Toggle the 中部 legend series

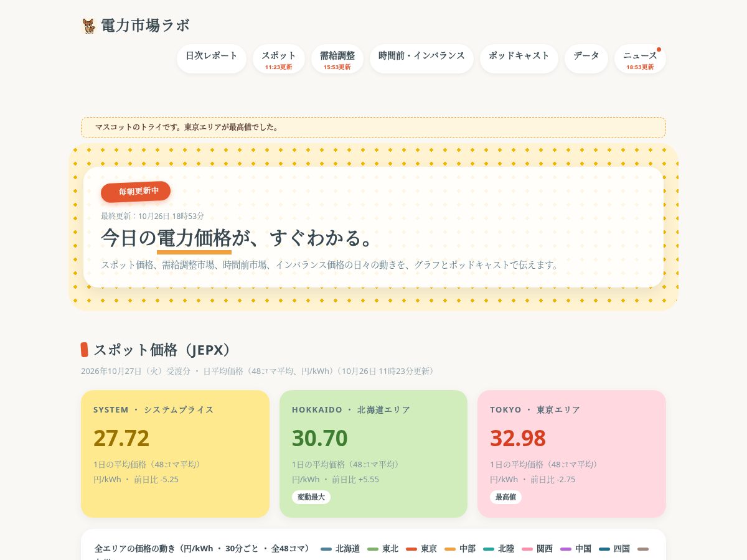[460, 549]
